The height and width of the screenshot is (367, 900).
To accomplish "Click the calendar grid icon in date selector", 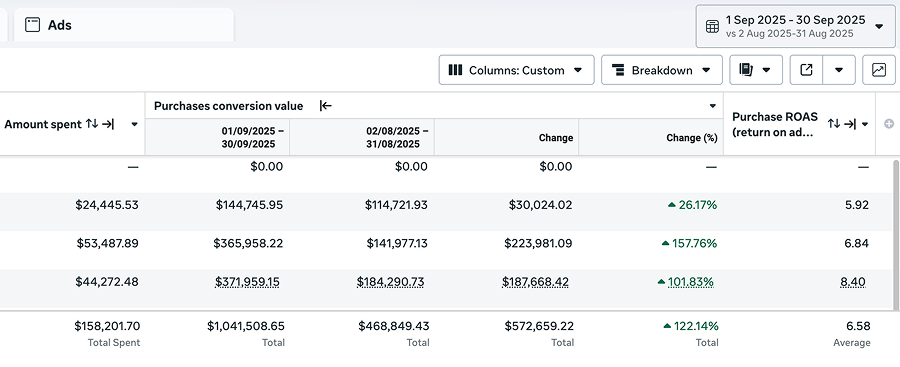I will [x=712, y=26].
